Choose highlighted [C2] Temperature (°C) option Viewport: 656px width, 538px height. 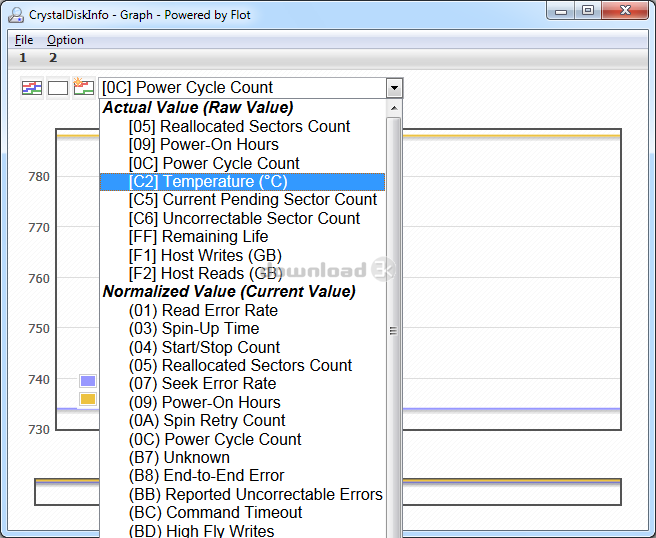pos(242,182)
